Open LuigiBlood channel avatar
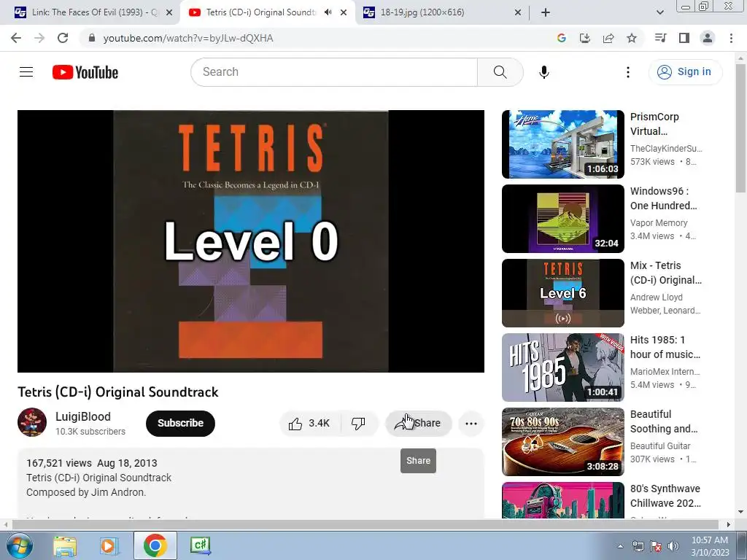Image resolution: width=747 pixels, height=560 pixels. (x=32, y=422)
